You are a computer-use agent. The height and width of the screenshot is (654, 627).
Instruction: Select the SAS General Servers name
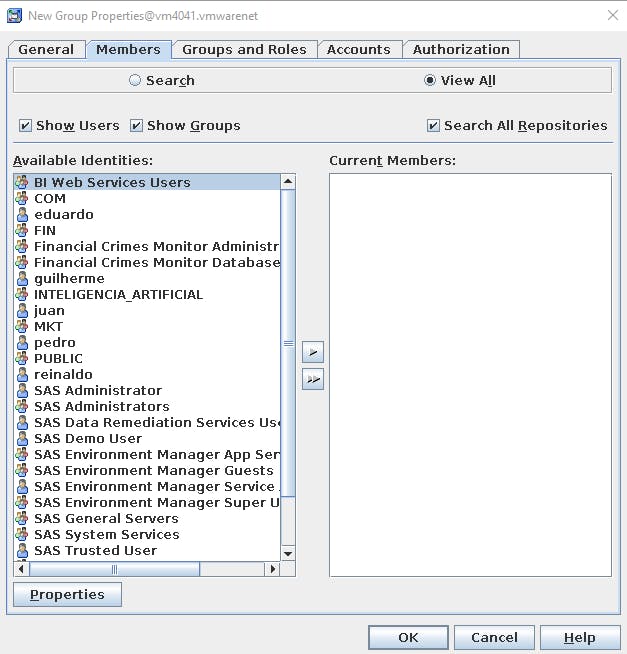tap(106, 518)
